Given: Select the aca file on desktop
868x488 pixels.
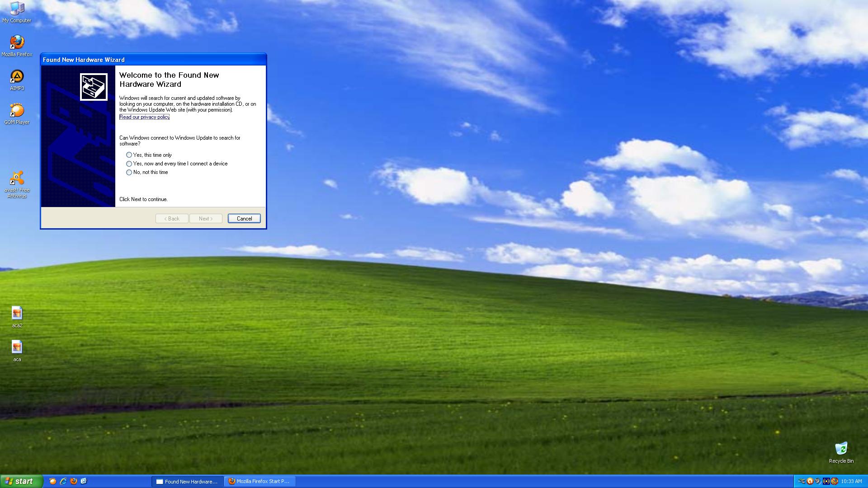Looking at the screenshot, I should (17, 350).
